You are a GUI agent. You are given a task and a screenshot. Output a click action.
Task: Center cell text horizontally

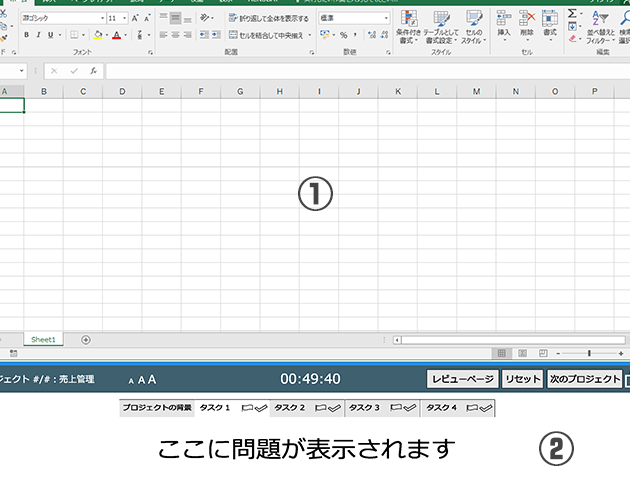click(x=176, y=35)
